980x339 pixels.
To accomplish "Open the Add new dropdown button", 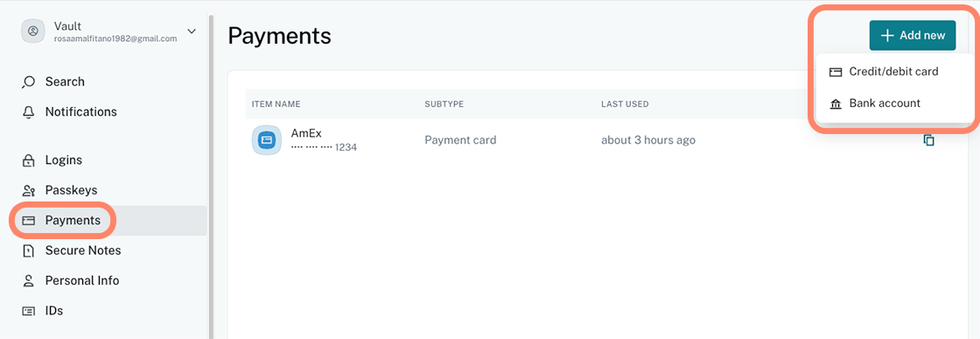I will point(913,36).
